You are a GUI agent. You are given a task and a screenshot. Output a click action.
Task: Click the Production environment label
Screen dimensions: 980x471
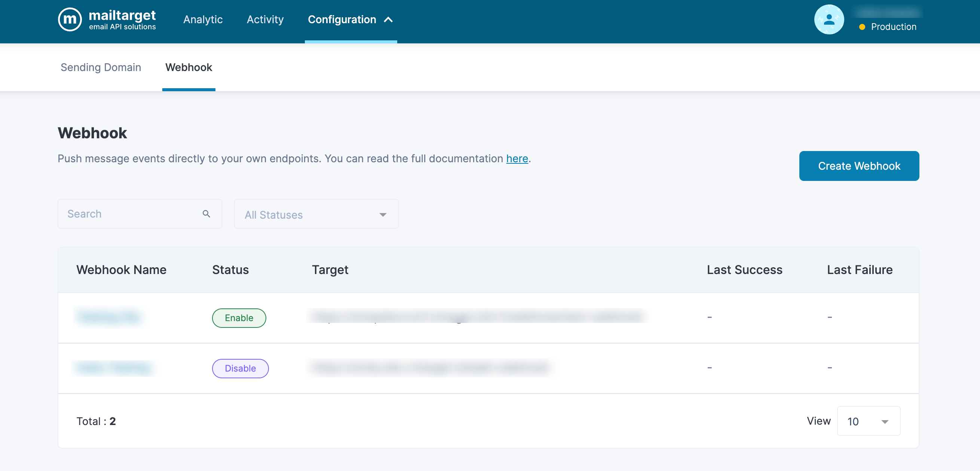[893, 27]
